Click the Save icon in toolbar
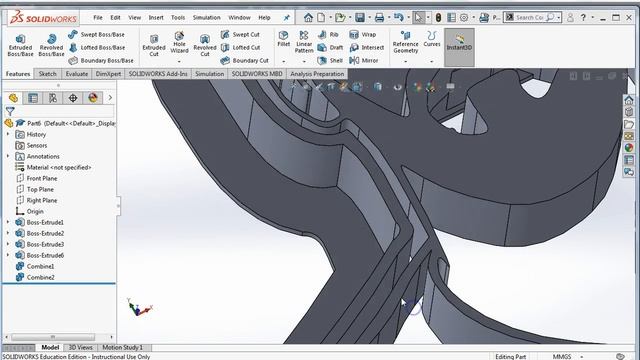This screenshot has width=640, height=360. (360, 18)
